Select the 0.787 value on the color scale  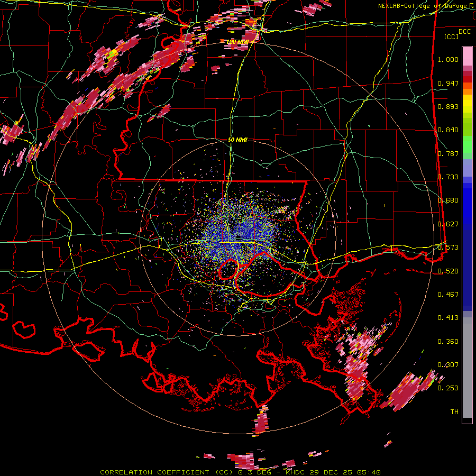point(448,153)
